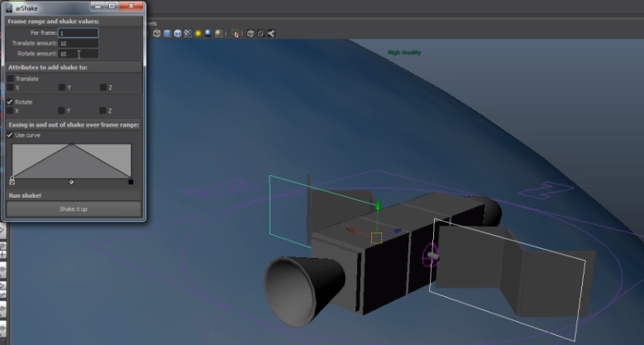Collapse the 'Run shake!' section header
The image size is (644, 345).
(x=74, y=195)
